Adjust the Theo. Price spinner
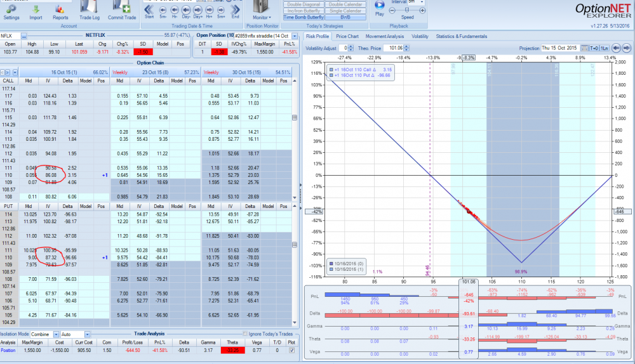This screenshot has height=364, width=635. [406, 48]
